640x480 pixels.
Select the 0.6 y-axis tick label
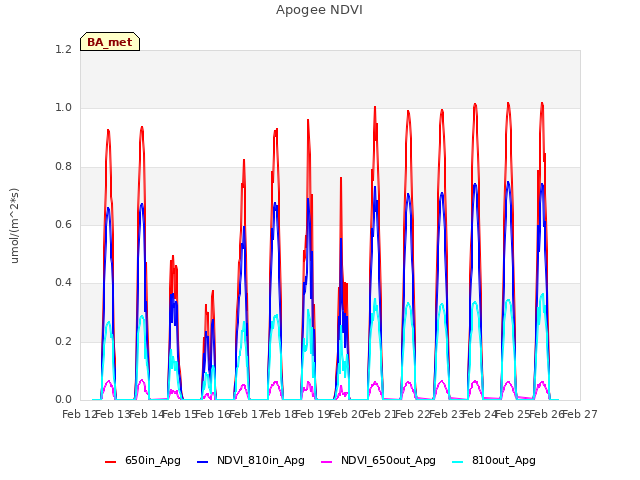[63, 225]
